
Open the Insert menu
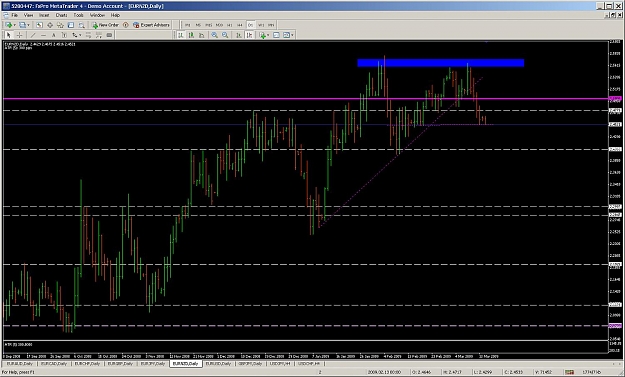click(x=44, y=15)
